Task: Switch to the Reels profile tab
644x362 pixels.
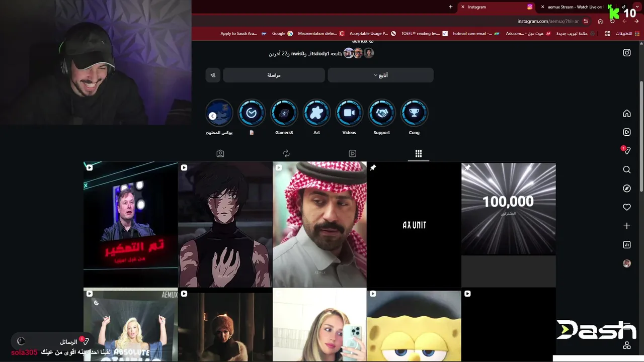Action: point(352,154)
